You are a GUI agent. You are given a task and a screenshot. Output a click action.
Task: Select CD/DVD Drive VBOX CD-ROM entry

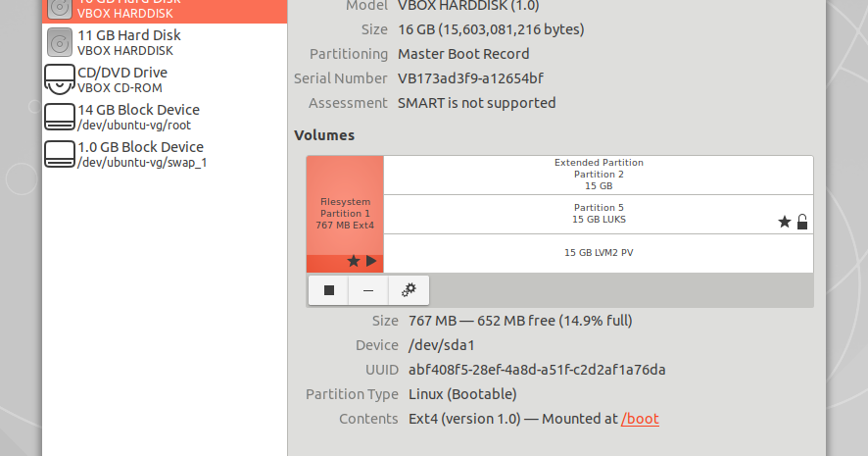pos(165,79)
